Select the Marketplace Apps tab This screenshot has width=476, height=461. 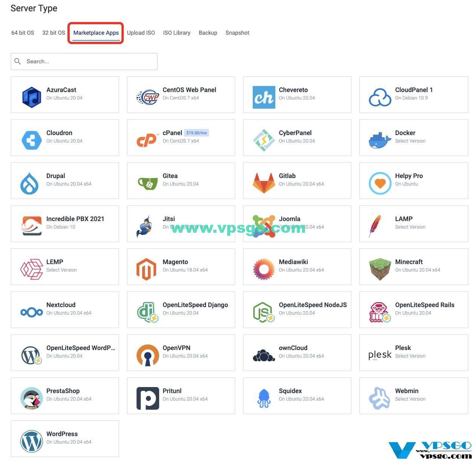(x=96, y=33)
